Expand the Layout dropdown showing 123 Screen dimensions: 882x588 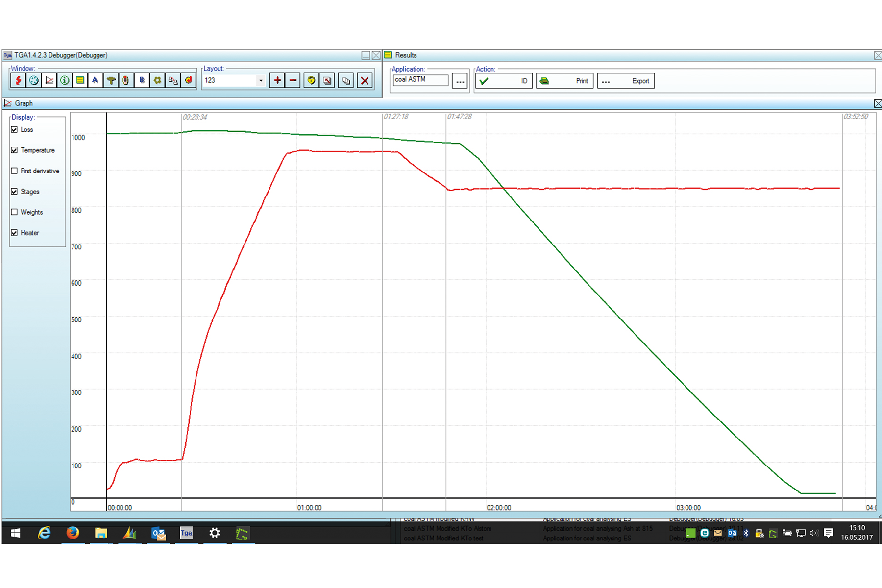pyautogui.click(x=261, y=80)
